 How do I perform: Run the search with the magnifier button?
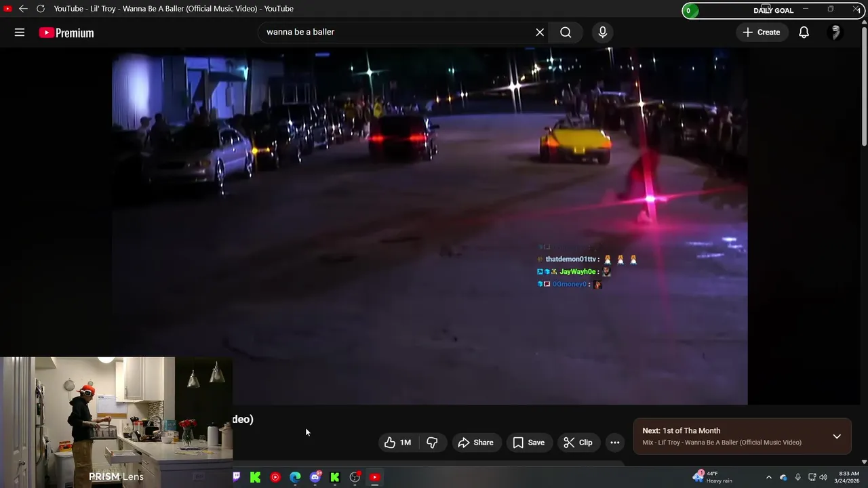(x=566, y=33)
